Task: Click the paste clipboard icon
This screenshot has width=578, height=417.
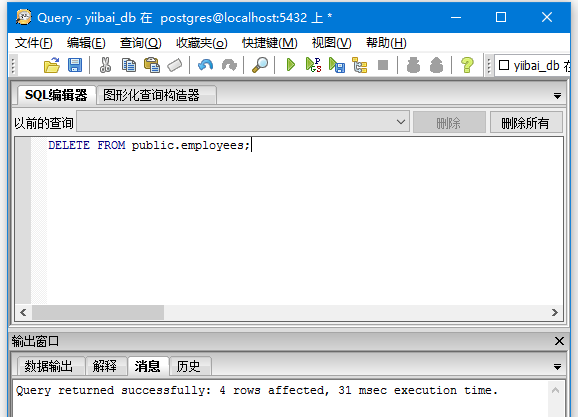Action: pos(152,66)
